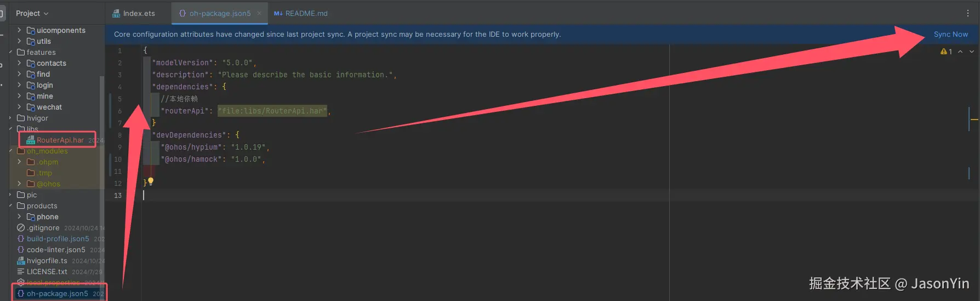Click the hvigorfile.ts file icon
The width and height of the screenshot is (980, 301).
point(21,260)
